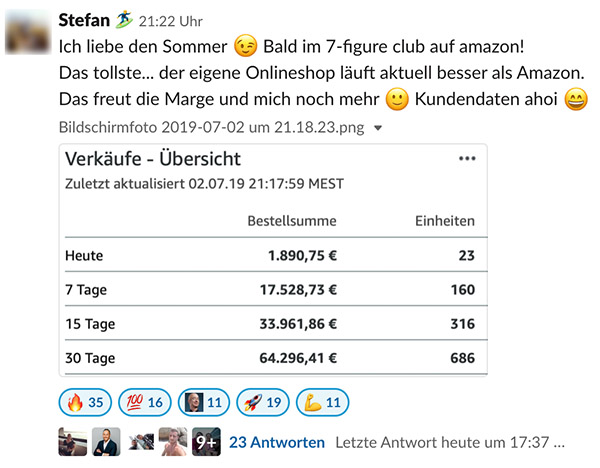The width and height of the screenshot is (600, 468).
Task: Click the suited man replier avatar
Action: [x=106, y=442]
